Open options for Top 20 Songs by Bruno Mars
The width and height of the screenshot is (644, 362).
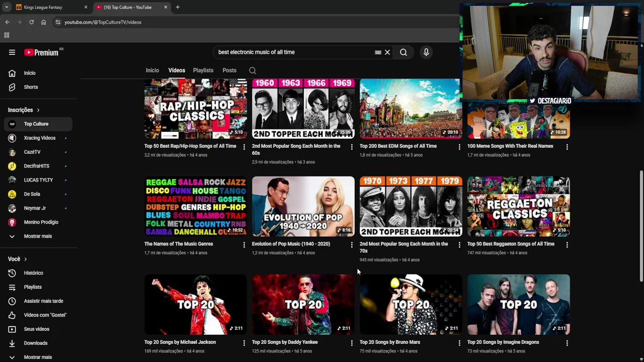coord(459,343)
